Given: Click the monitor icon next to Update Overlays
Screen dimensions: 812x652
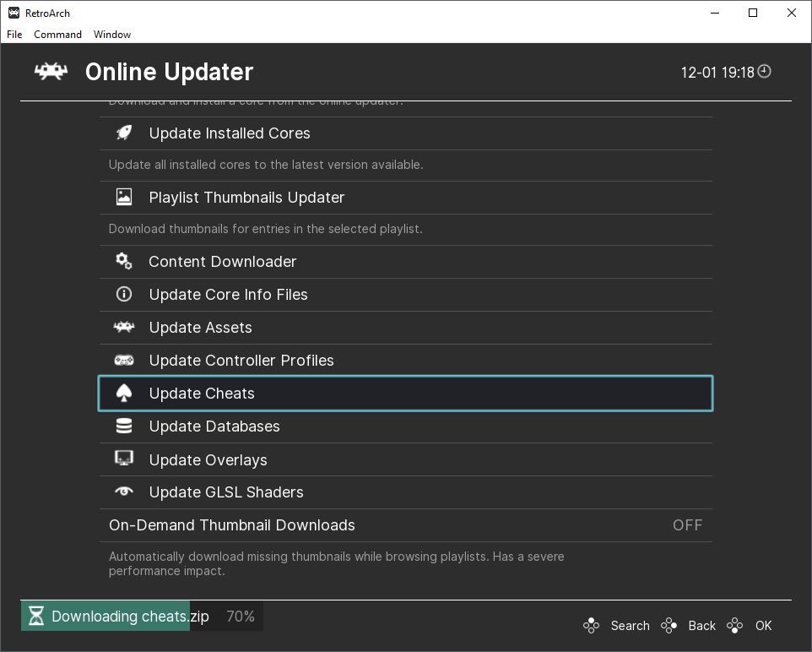Looking at the screenshot, I should [x=124, y=459].
